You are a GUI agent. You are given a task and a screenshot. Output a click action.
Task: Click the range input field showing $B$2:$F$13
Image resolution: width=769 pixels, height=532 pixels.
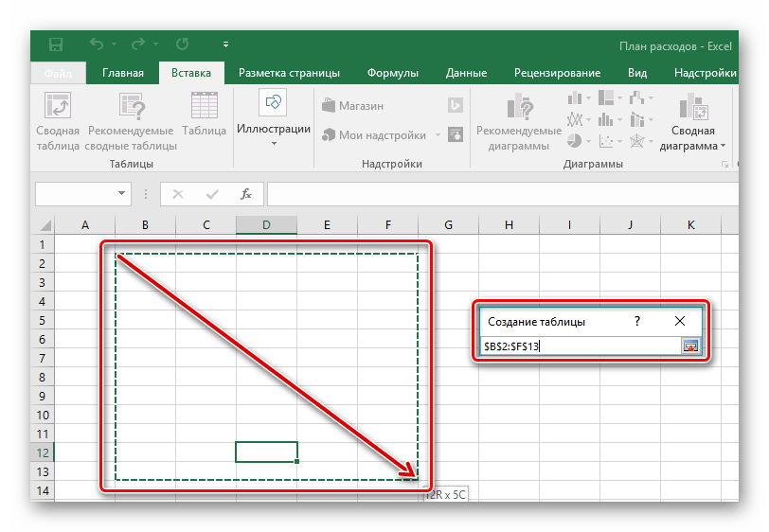(580, 346)
